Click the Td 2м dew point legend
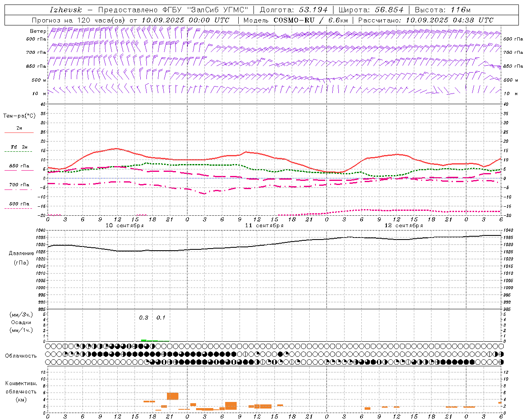Screen dimensions: 525x420 click(x=19, y=148)
